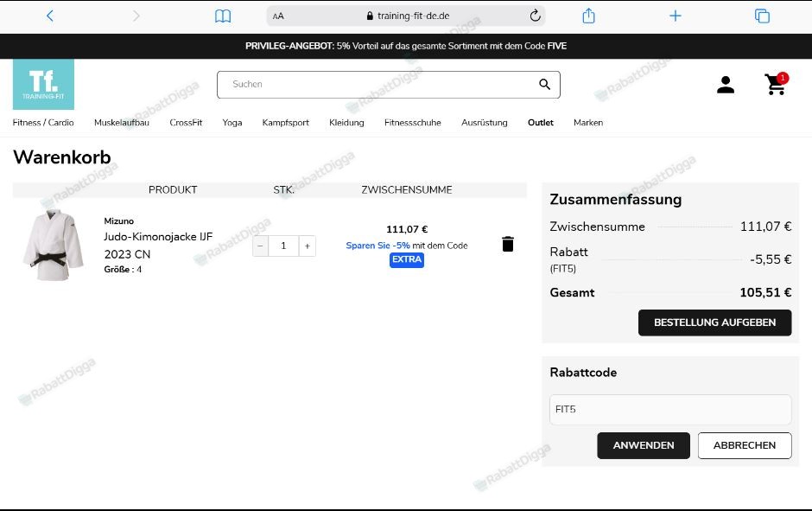Viewport: 812px width, 511px height.
Task: Tap the Safari share icon
Action: pos(589,16)
